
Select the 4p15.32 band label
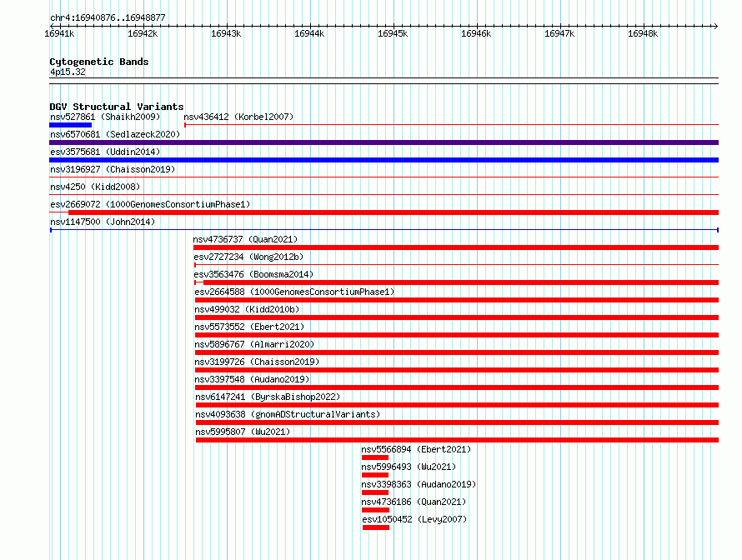click(68, 72)
